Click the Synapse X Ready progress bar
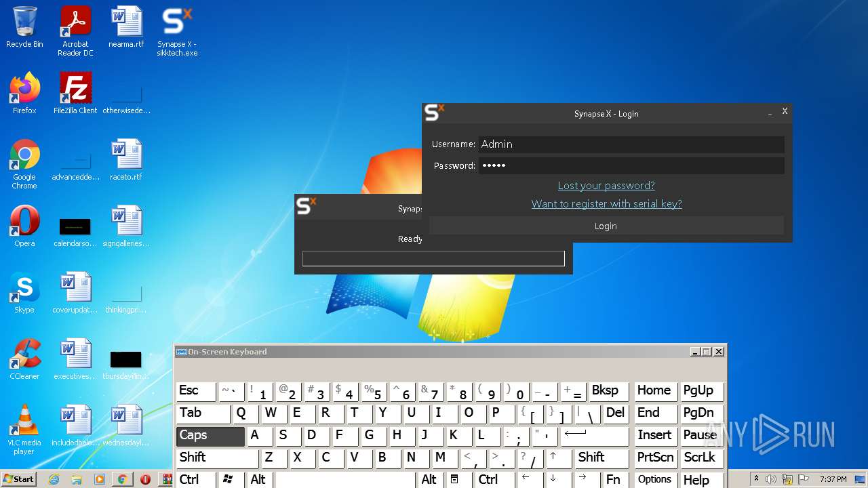Viewport: 868px width, 488px height. click(433, 258)
